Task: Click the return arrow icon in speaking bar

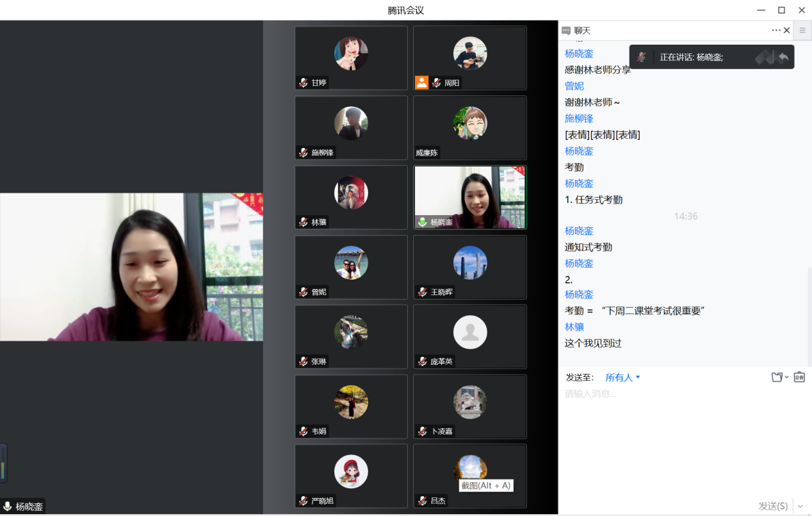Action: click(x=783, y=57)
